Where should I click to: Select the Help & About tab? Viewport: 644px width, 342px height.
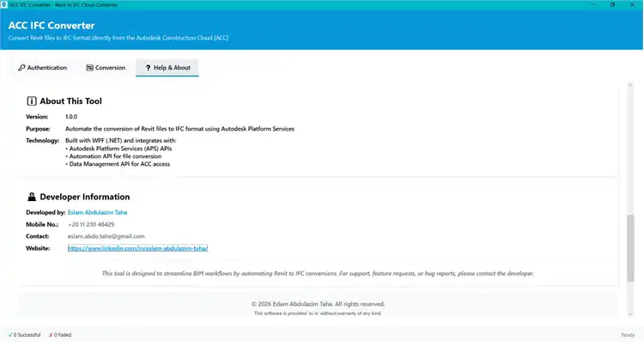(167, 67)
